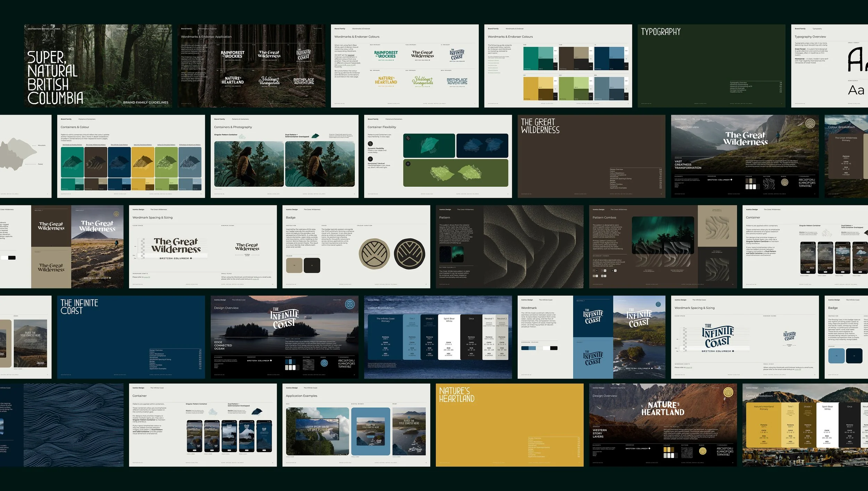The height and width of the screenshot is (491, 868).
Task: Click badge emblem atop Great Wilderness Design Overview photo
Action: point(810,124)
